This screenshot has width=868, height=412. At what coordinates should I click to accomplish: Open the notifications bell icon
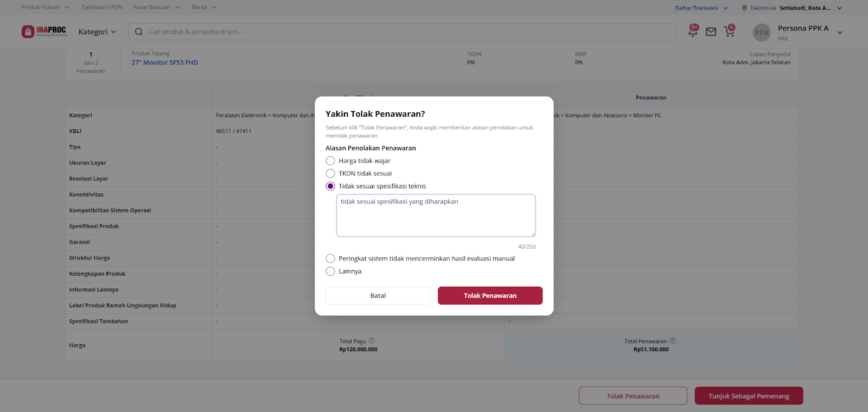pyautogui.click(x=693, y=31)
